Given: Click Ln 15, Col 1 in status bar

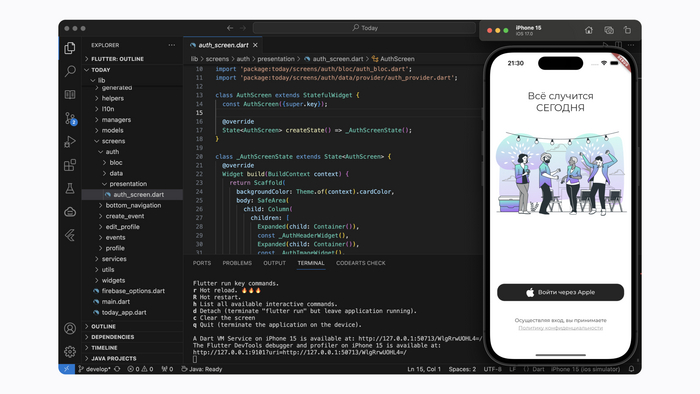Looking at the screenshot, I should click(424, 369).
